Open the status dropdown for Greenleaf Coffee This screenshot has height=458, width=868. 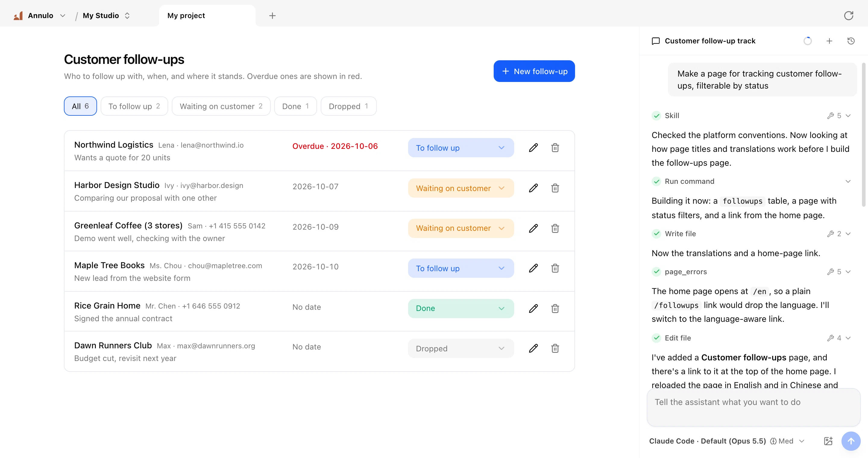461,228
